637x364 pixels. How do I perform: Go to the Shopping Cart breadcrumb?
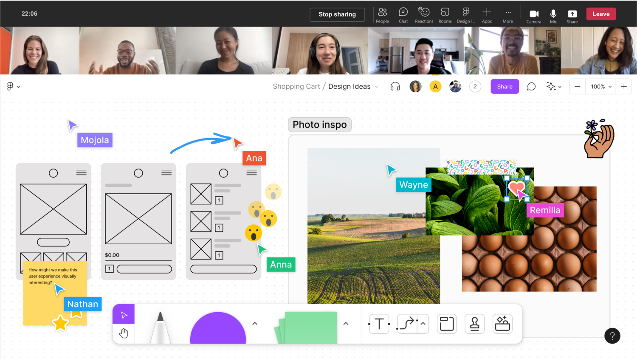click(296, 86)
